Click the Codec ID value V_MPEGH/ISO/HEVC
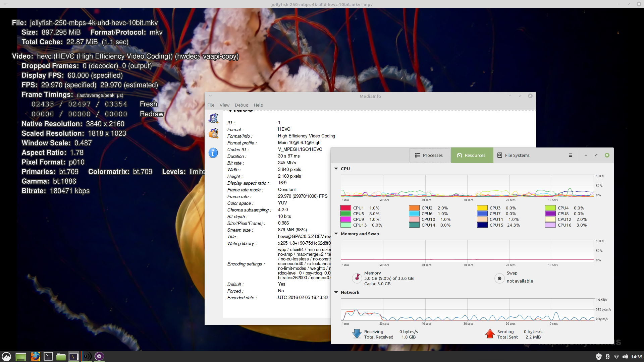644x362 pixels. click(x=300, y=149)
